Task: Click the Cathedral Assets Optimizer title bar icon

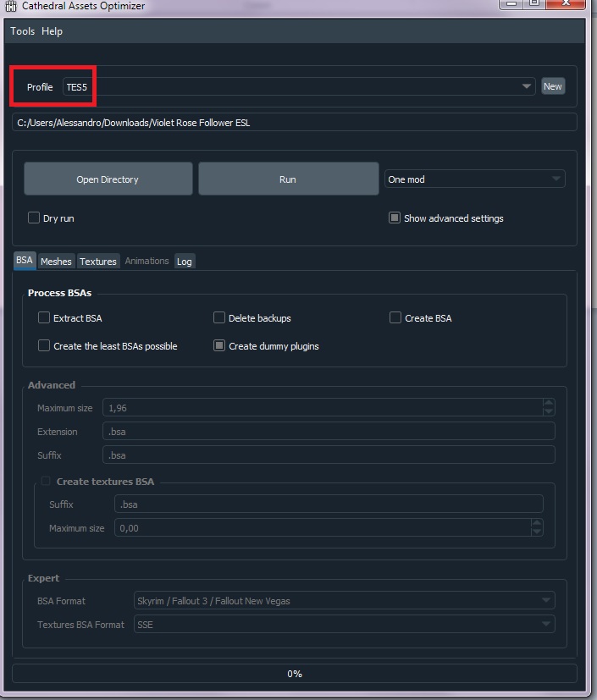Action: coord(11,5)
